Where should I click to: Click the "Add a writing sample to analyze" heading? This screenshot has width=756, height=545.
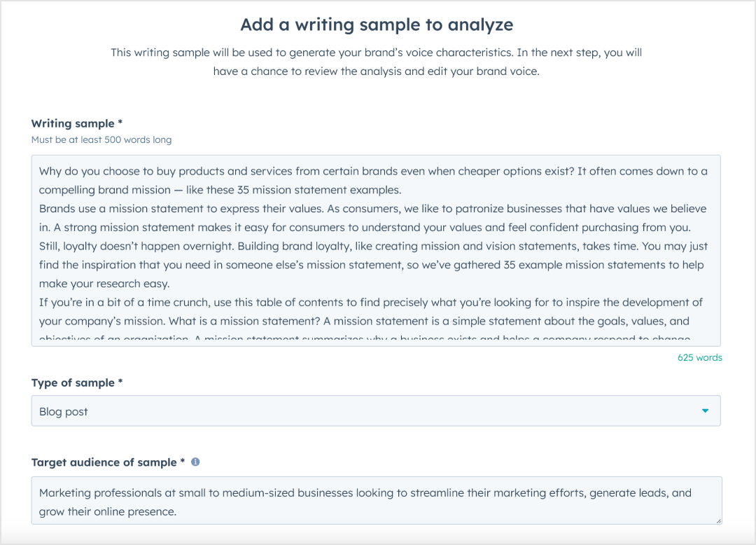(377, 25)
